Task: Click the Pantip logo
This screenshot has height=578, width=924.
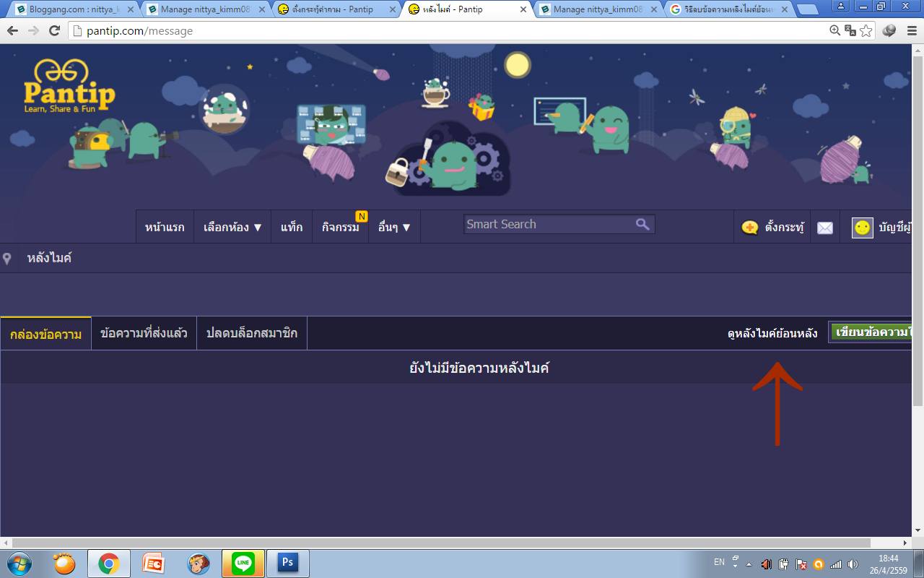Action: coord(69,87)
